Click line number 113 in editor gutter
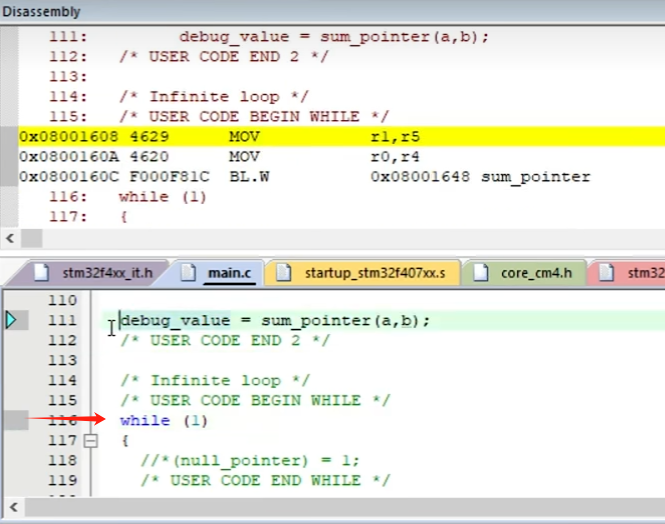 pos(62,360)
